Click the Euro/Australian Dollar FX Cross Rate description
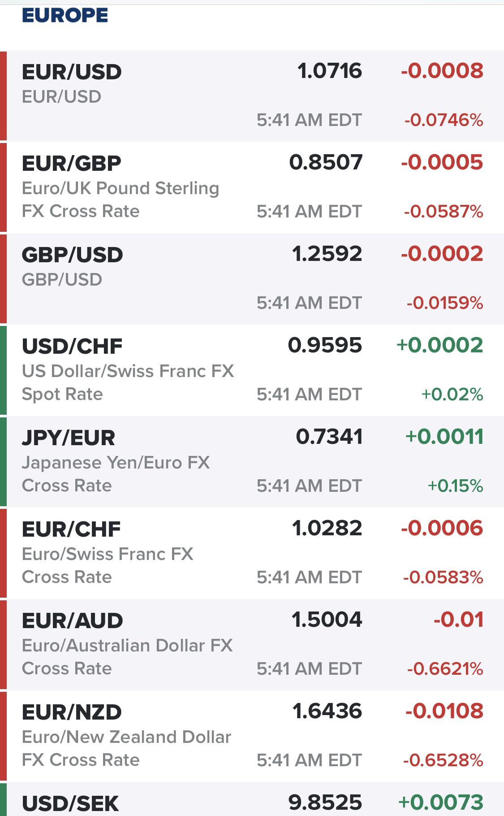The height and width of the screenshot is (816, 504). [x=127, y=657]
